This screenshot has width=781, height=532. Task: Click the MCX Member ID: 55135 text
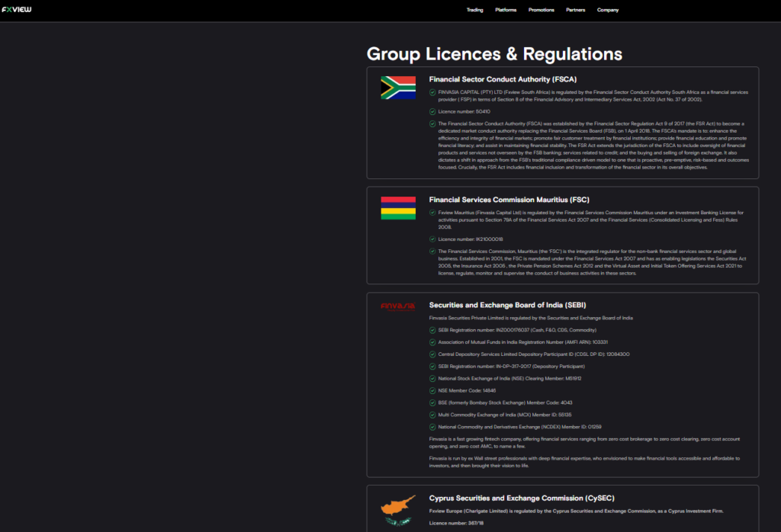coord(505,415)
